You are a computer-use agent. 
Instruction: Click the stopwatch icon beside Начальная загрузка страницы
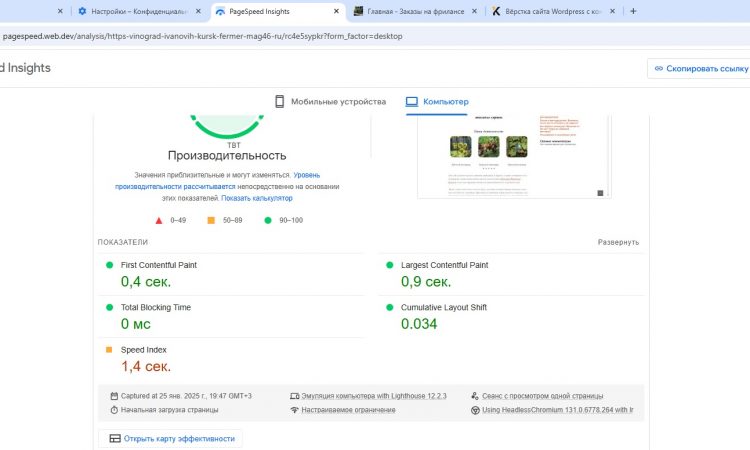(114, 410)
